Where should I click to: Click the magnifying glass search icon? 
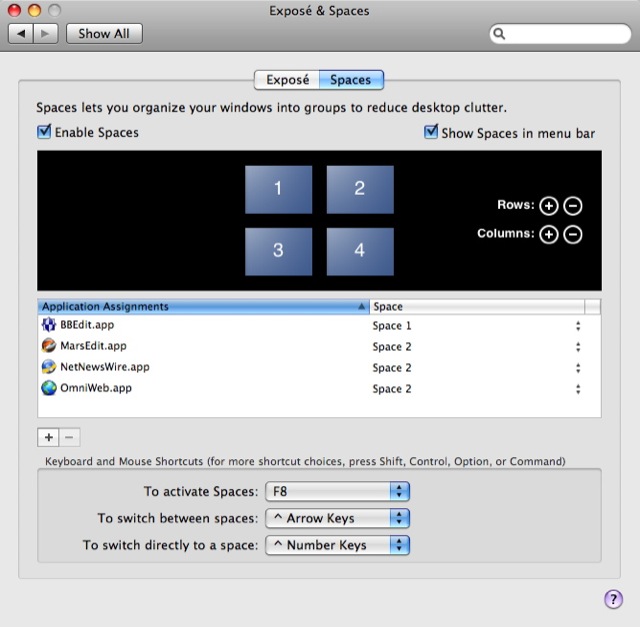point(499,33)
